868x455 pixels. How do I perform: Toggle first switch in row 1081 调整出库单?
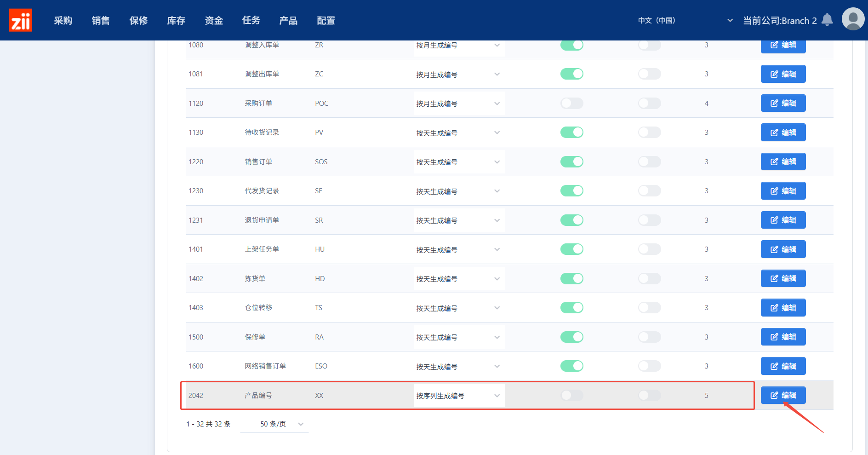(571, 74)
